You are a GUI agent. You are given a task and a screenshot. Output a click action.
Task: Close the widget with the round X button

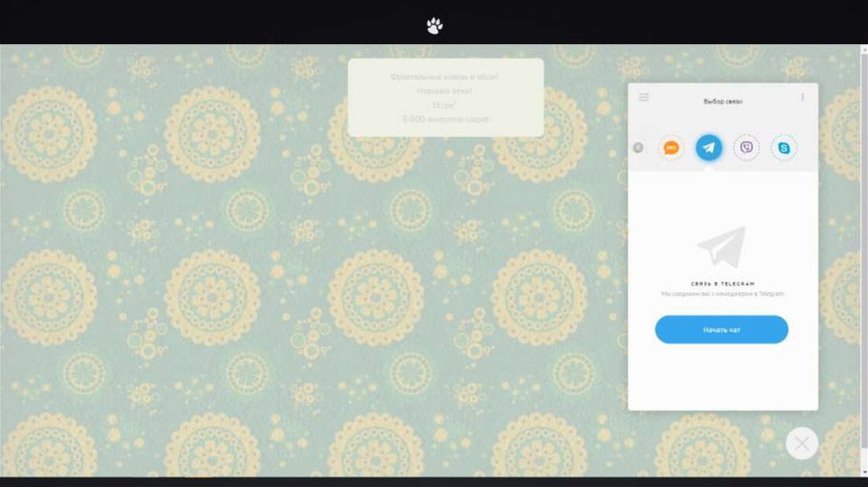801,443
